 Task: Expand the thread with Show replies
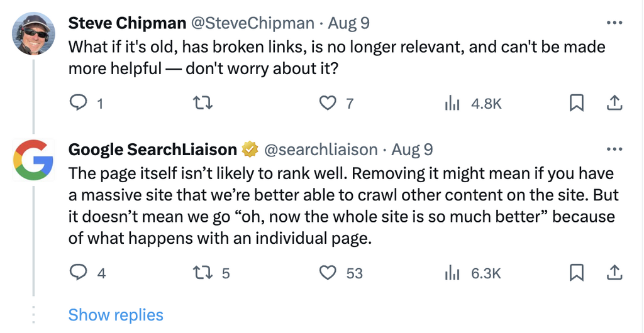pyautogui.click(x=116, y=315)
